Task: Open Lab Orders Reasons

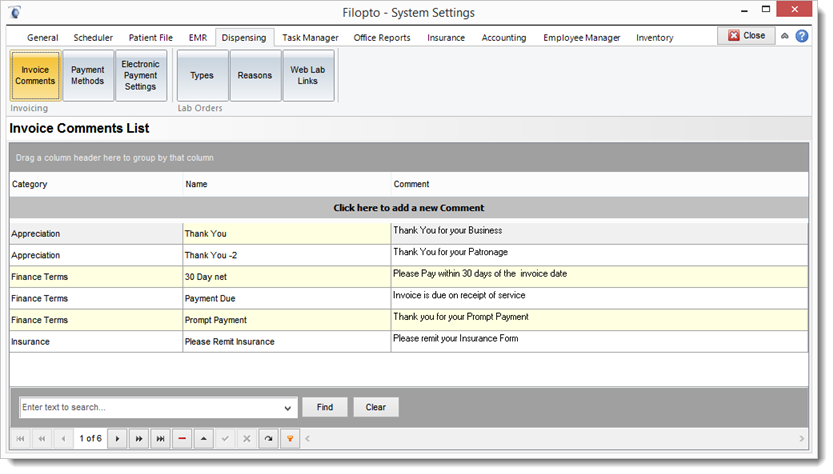Action: click(255, 75)
